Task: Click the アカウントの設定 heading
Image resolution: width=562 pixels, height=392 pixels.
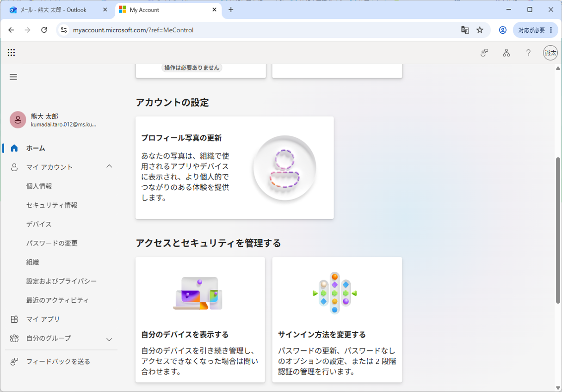Action: tap(172, 102)
